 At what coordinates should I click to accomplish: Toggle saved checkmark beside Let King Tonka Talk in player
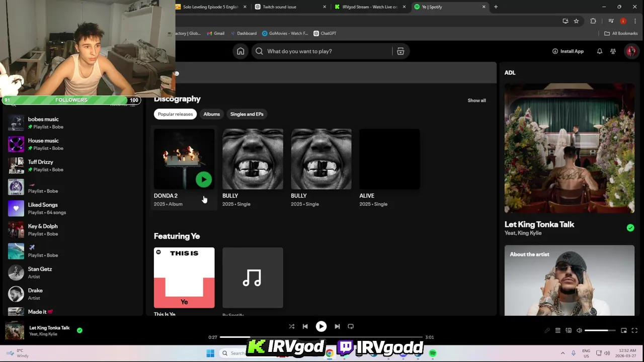[79, 330]
